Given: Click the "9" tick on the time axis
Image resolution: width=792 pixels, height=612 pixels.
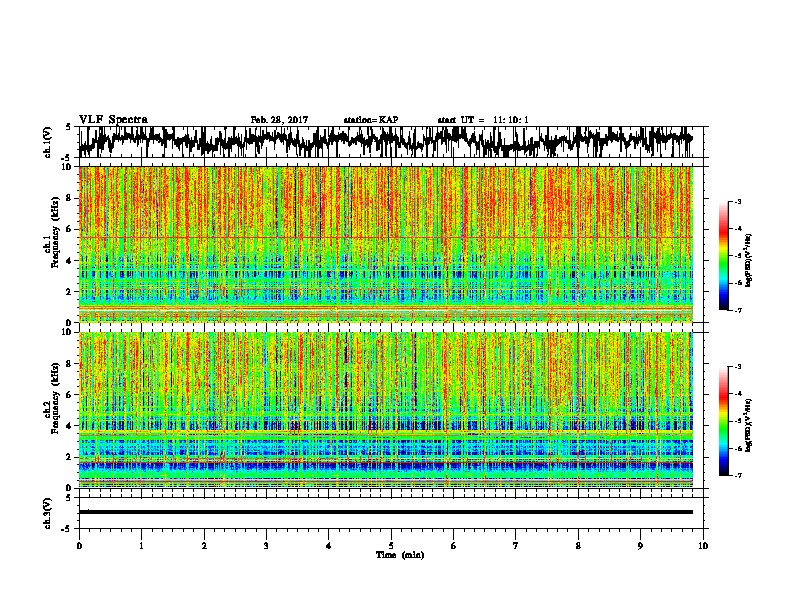Looking at the screenshot, I should click(640, 546).
